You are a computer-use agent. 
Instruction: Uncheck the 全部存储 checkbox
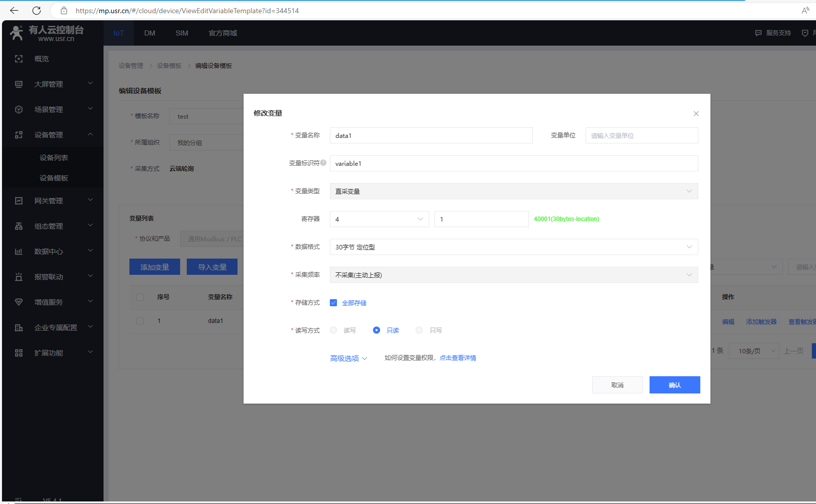pyautogui.click(x=333, y=303)
